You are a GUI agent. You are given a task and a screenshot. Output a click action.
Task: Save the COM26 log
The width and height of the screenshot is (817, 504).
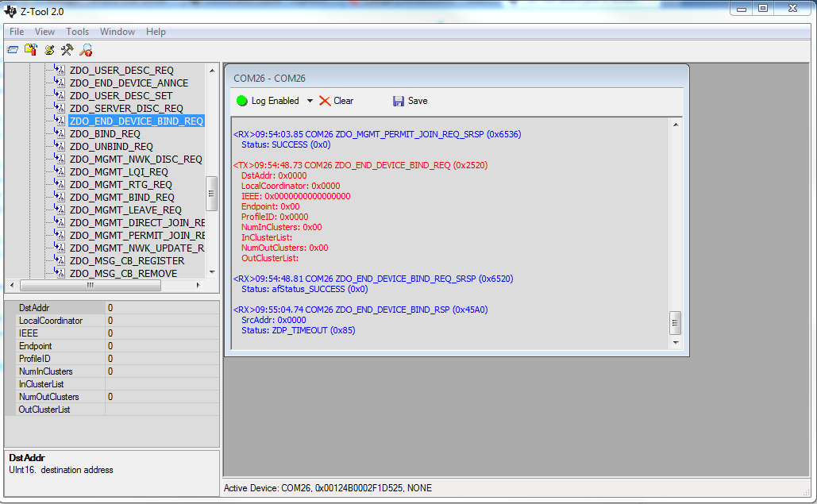(x=410, y=101)
